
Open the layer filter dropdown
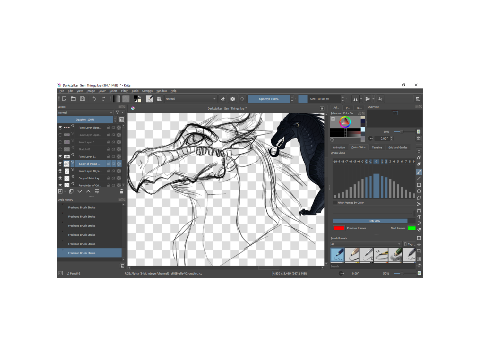tap(119, 113)
